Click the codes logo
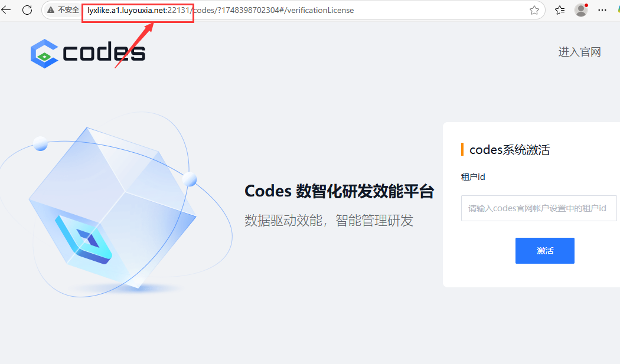Screen dimensions: 620x364 point(88,53)
